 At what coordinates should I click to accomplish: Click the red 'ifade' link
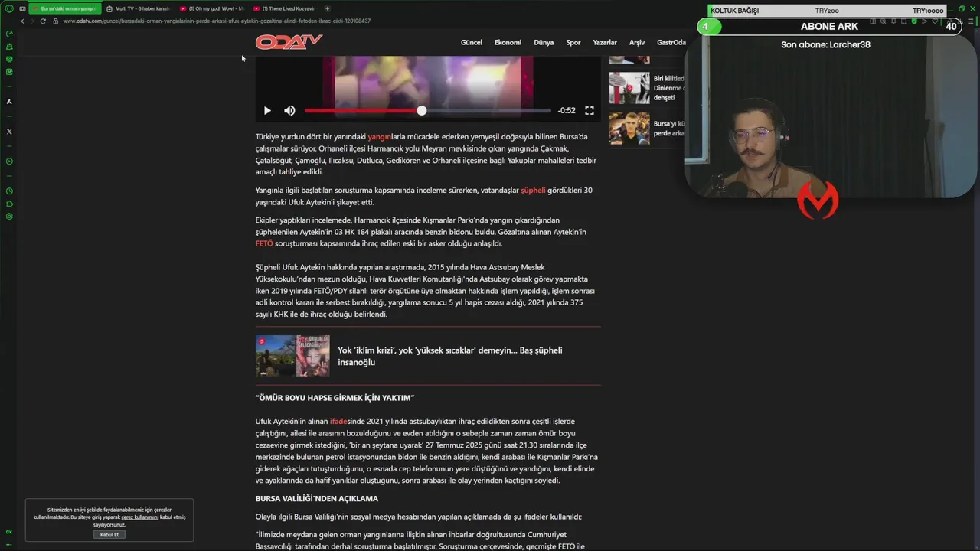[x=338, y=422]
